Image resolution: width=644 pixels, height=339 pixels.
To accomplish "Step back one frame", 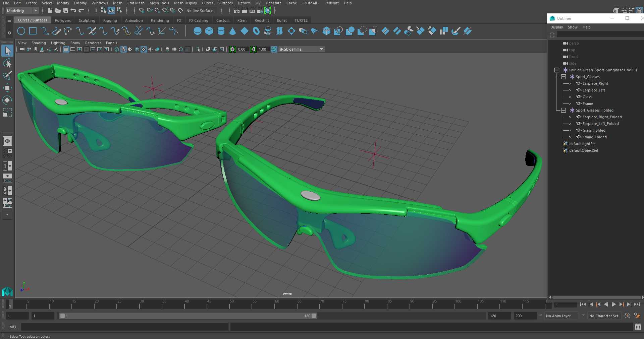I will click(590, 304).
